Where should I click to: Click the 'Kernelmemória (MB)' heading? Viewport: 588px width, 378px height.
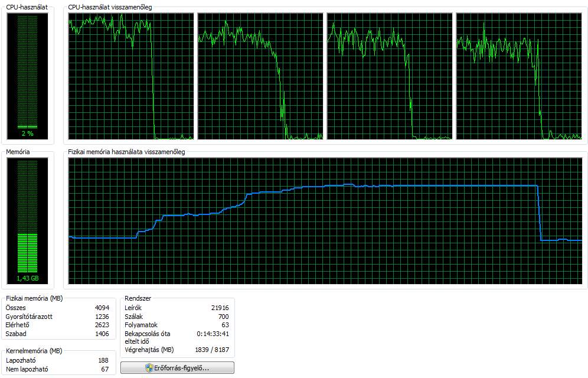34,351
